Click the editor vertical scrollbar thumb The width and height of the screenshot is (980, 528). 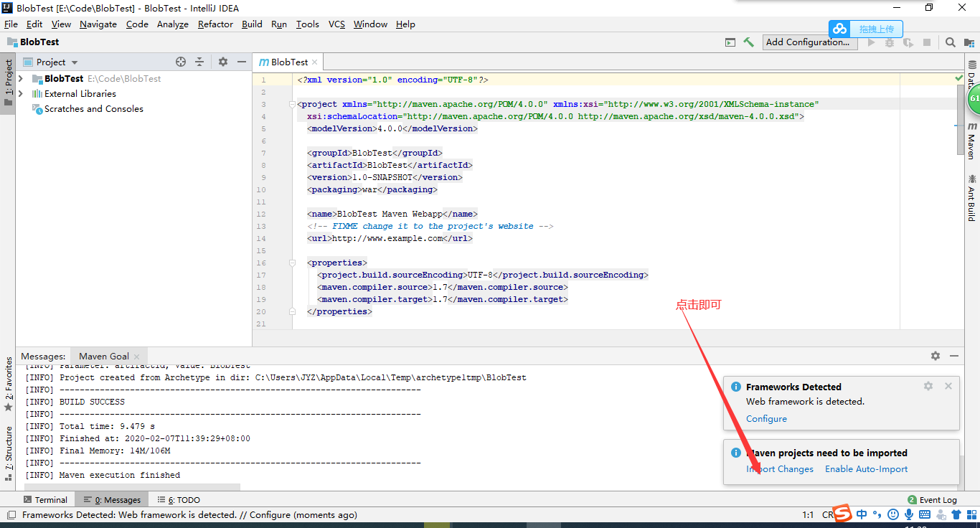[x=961, y=118]
